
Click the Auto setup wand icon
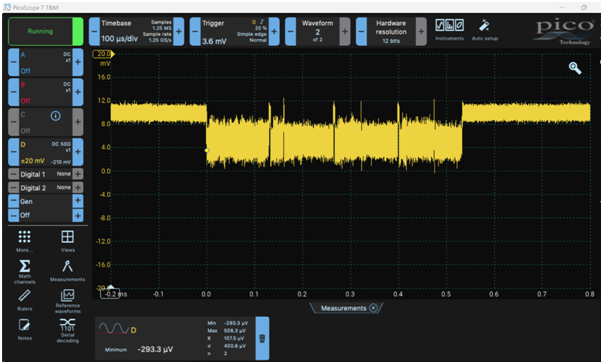pos(484,26)
